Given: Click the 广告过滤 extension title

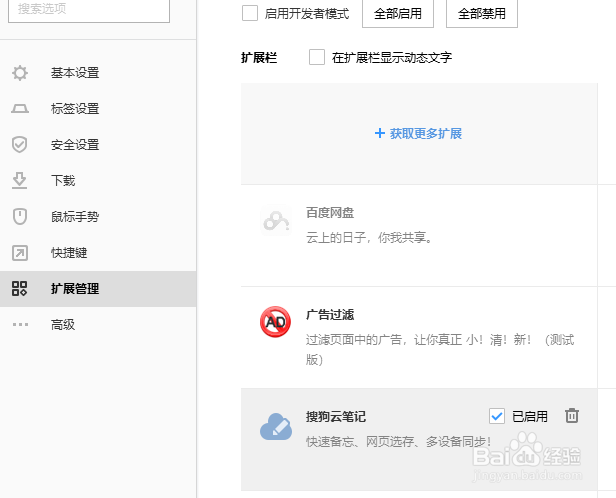Looking at the screenshot, I should (330, 315).
